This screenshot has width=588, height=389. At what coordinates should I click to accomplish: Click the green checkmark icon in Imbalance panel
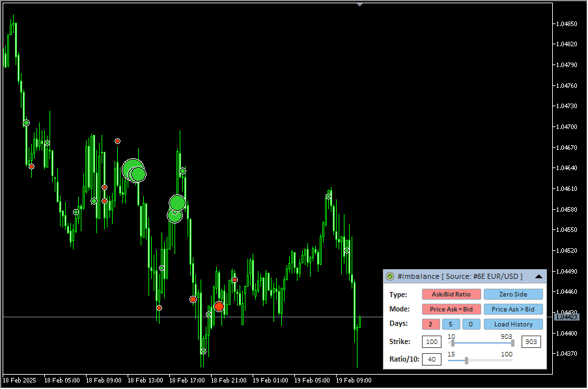pyautogui.click(x=390, y=276)
